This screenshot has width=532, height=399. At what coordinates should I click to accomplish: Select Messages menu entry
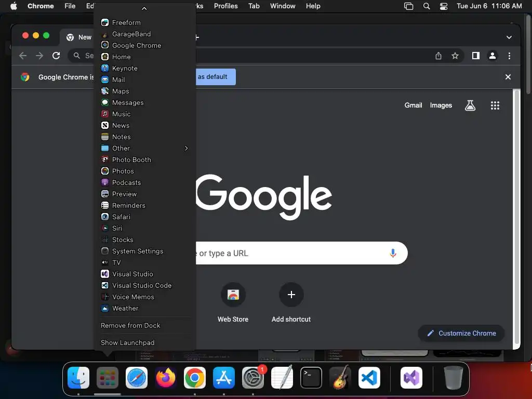click(144, 102)
